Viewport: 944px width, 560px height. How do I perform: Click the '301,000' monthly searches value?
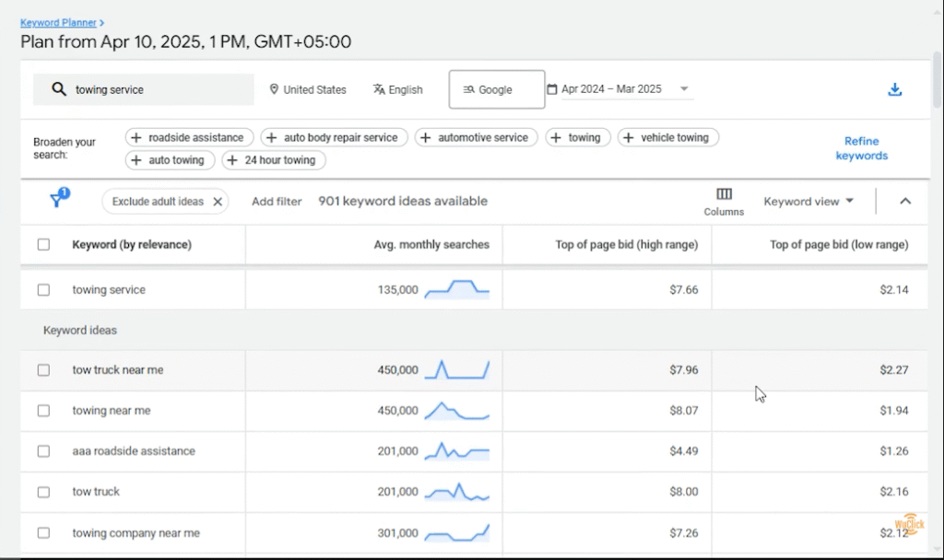click(397, 533)
